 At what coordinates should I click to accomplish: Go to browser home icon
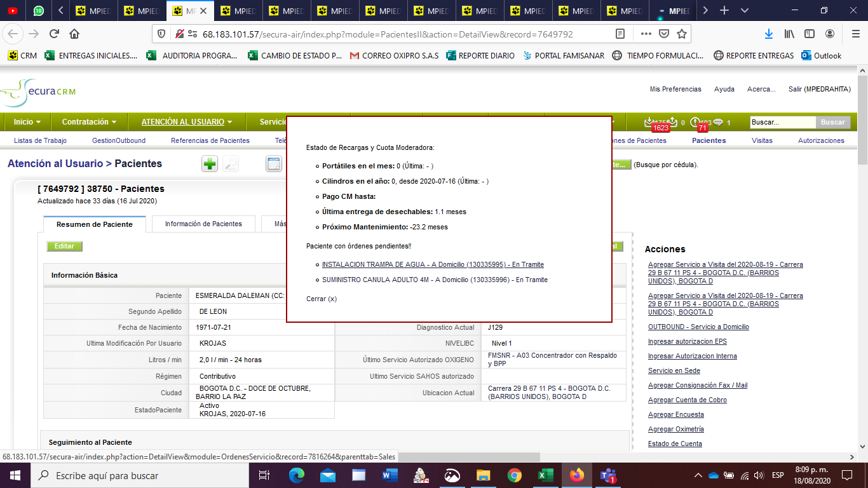(x=74, y=34)
